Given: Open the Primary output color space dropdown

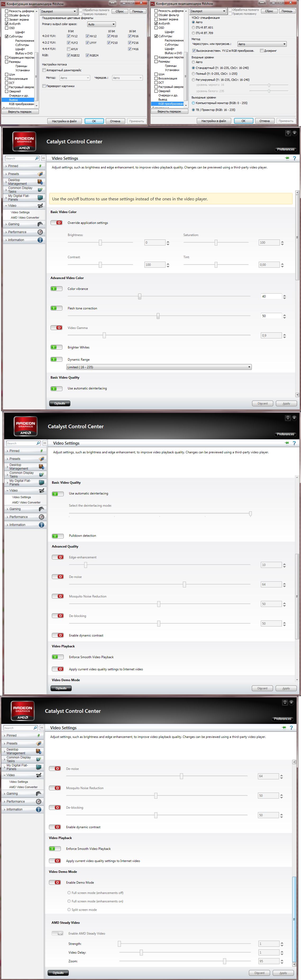Looking at the screenshot, I should tap(101, 24).
